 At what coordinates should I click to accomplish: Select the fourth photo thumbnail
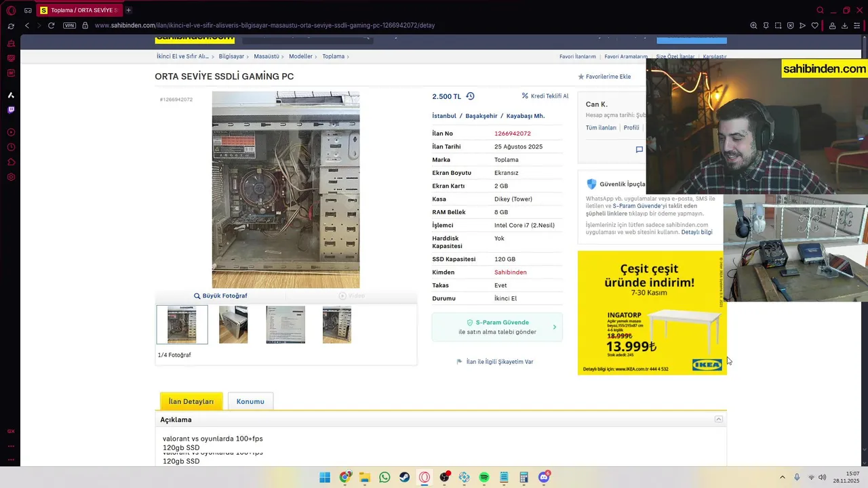[337, 325]
